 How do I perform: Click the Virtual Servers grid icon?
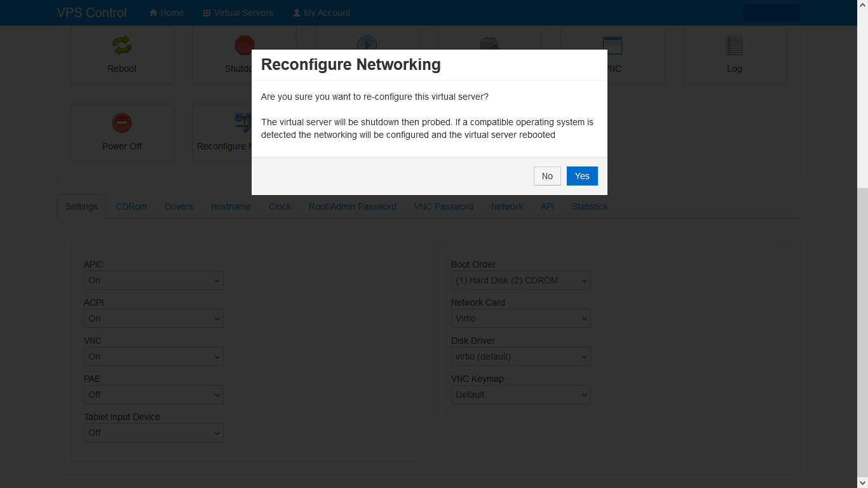pyautogui.click(x=207, y=13)
